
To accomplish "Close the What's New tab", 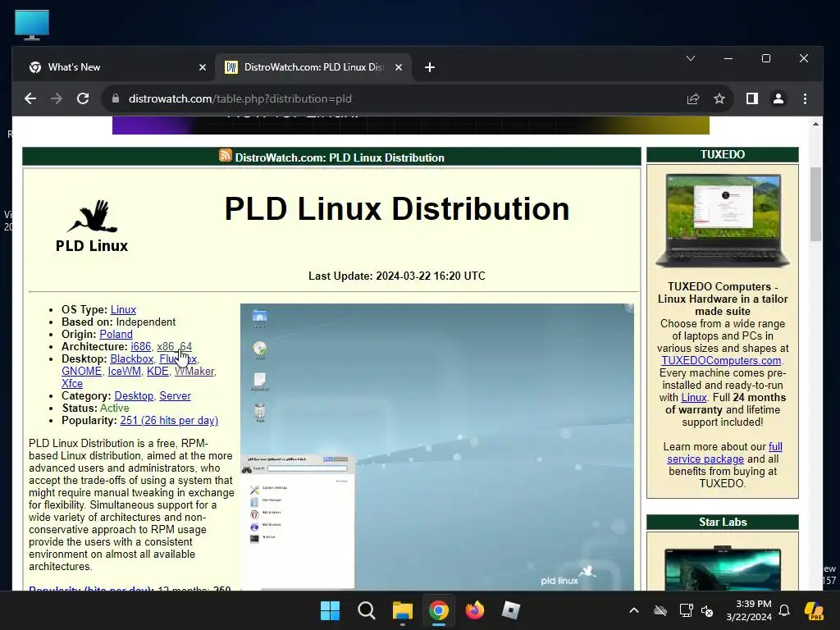I will pyautogui.click(x=203, y=67).
